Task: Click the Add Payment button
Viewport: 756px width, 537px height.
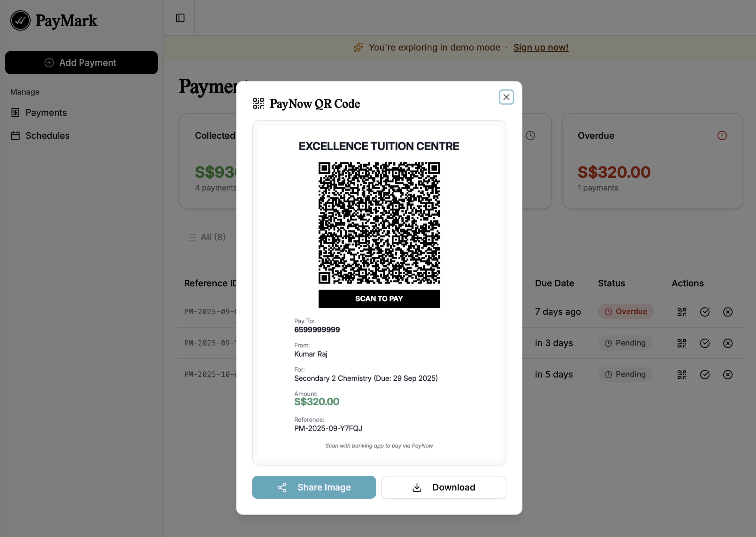Action: click(81, 63)
